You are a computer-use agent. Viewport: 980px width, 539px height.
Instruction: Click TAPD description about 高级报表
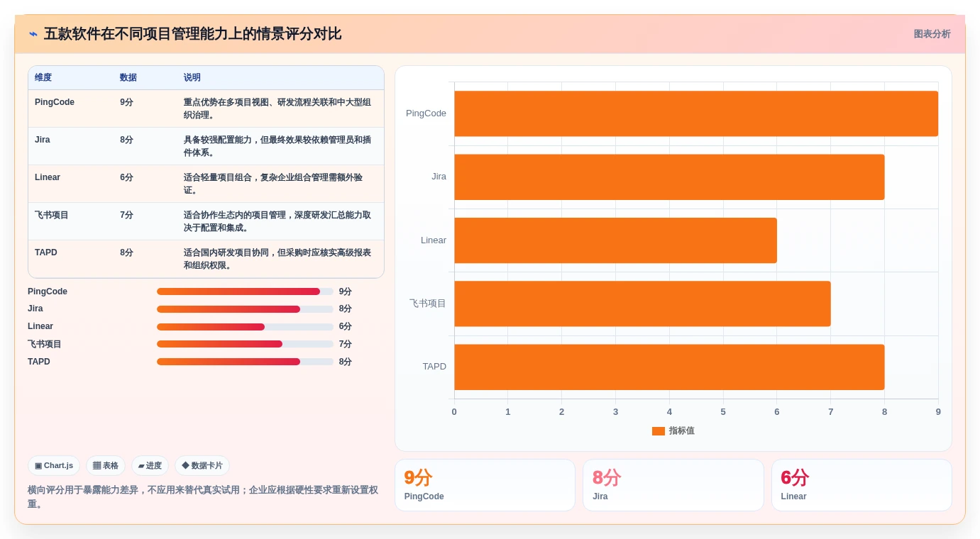277,259
